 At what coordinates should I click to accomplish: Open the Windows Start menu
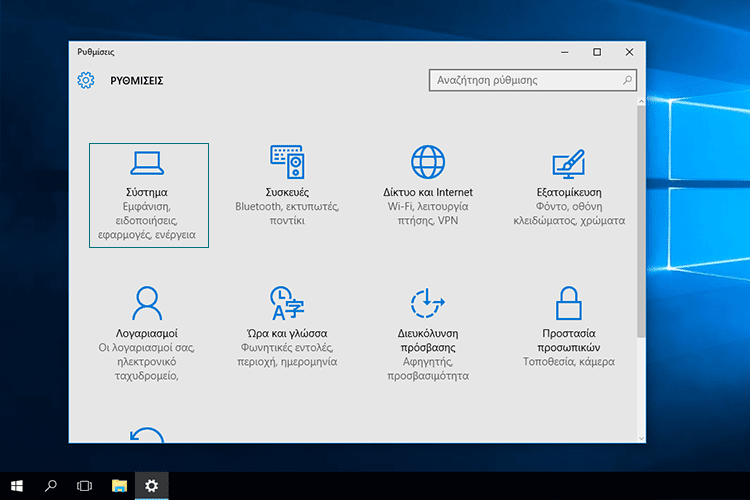(x=17, y=486)
